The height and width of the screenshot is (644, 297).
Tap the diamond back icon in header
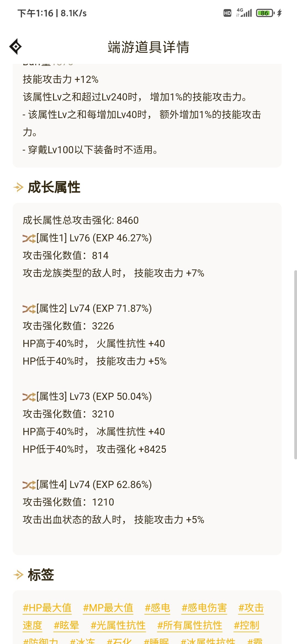[15, 47]
